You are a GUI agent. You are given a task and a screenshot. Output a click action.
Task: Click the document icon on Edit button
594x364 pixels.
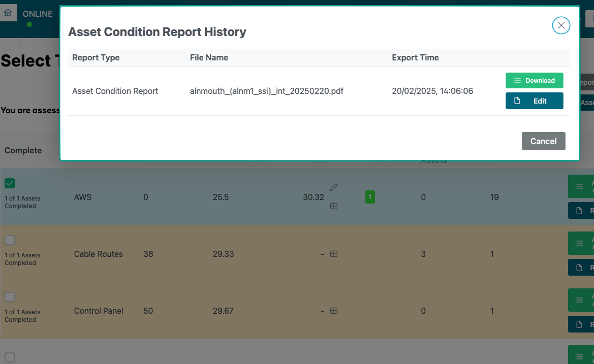click(x=517, y=101)
